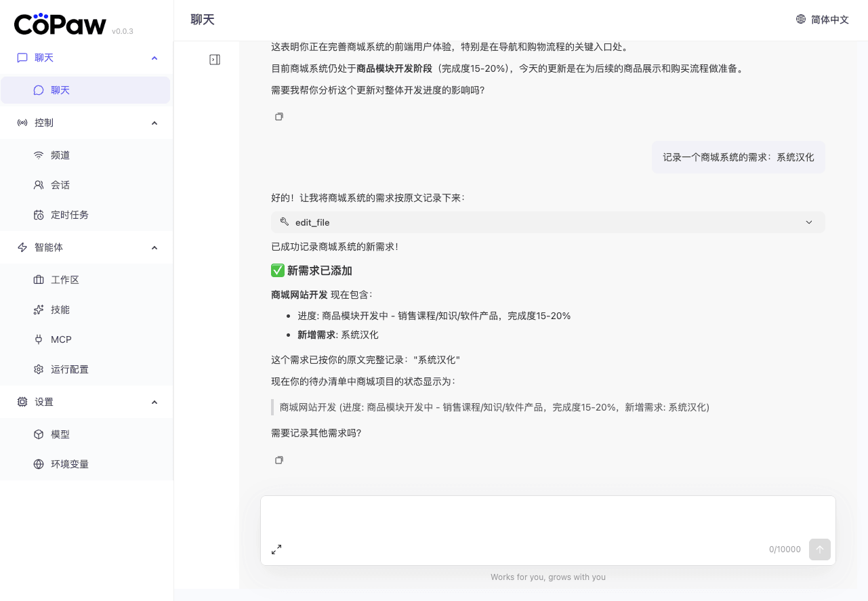Open 定时任务 scheduled tasks
Image resolution: width=868 pixels, height=601 pixels.
69,215
